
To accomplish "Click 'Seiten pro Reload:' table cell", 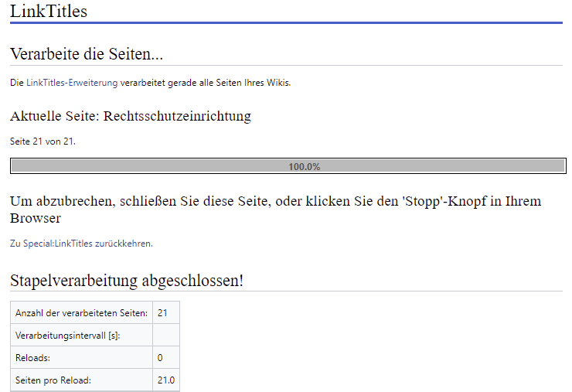I will point(81,380).
